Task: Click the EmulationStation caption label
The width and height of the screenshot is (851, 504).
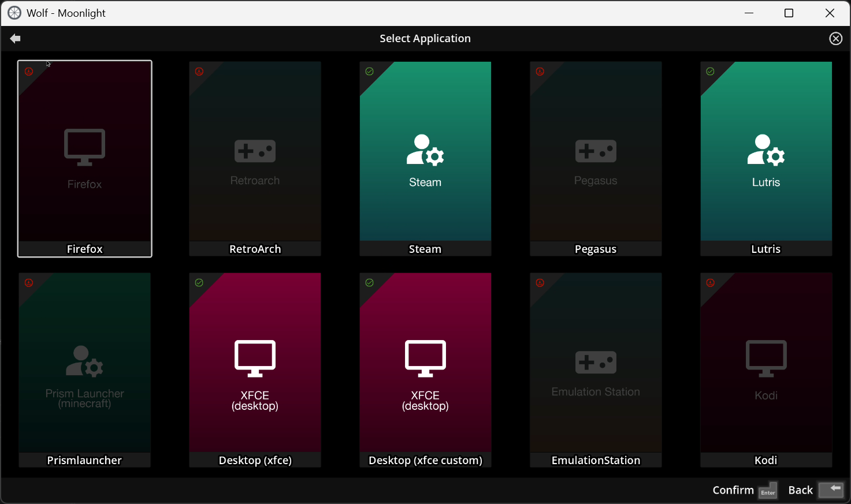Action: tap(596, 460)
